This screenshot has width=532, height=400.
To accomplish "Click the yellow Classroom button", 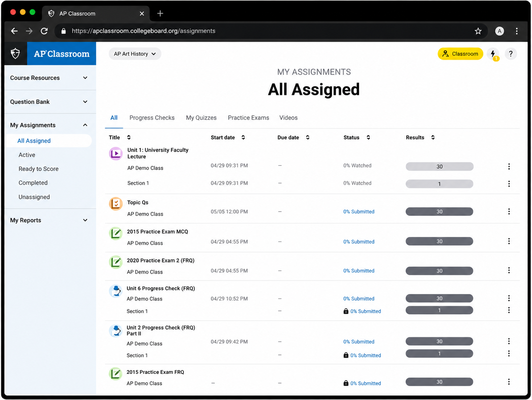I will click(x=460, y=54).
